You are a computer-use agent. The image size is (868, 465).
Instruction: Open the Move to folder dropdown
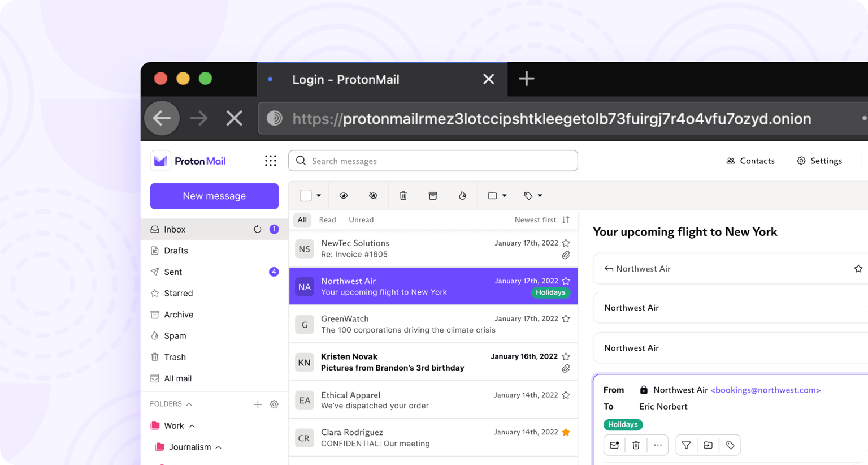[497, 196]
